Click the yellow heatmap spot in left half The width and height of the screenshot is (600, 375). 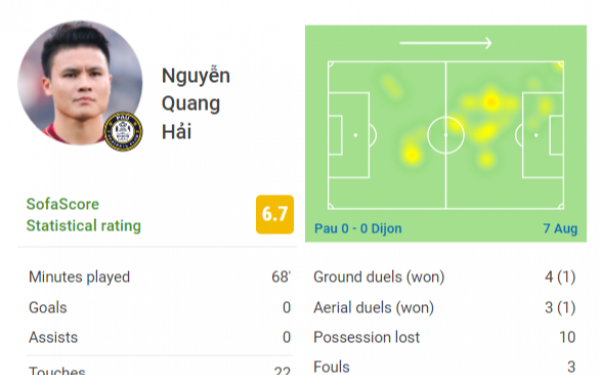pos(411,154)
